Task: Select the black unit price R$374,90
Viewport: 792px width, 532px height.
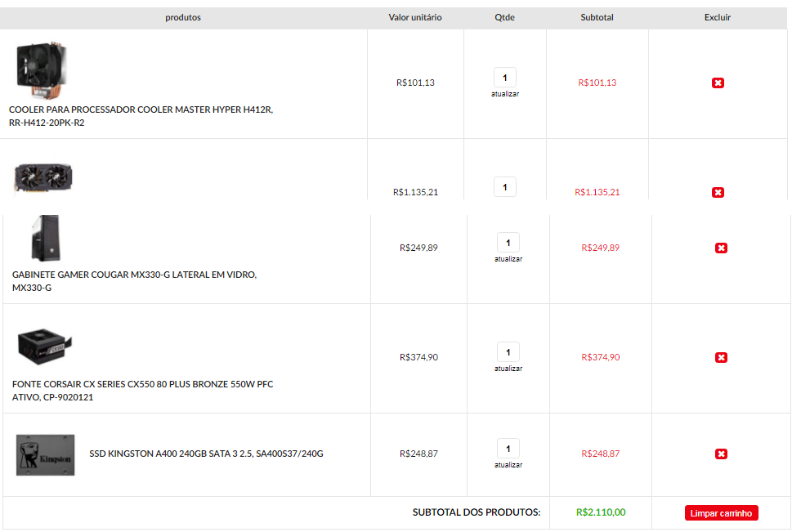Action: tap(418, 358)
